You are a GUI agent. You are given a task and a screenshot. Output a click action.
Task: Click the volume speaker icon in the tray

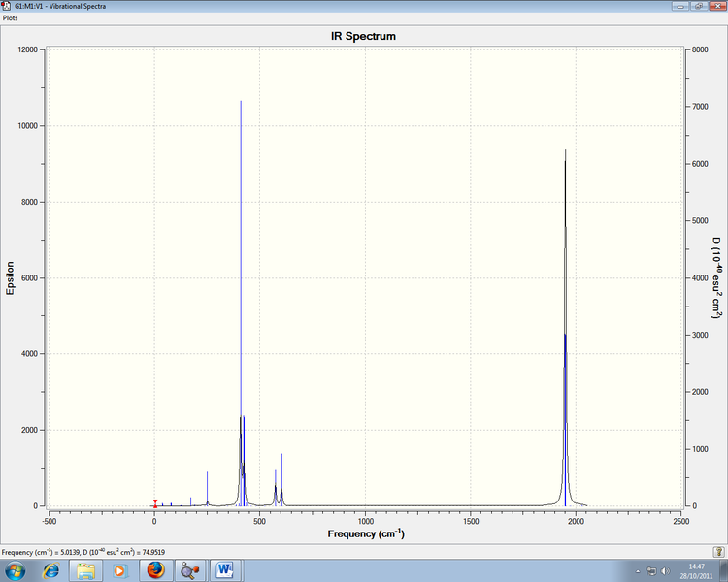point(665,571)
